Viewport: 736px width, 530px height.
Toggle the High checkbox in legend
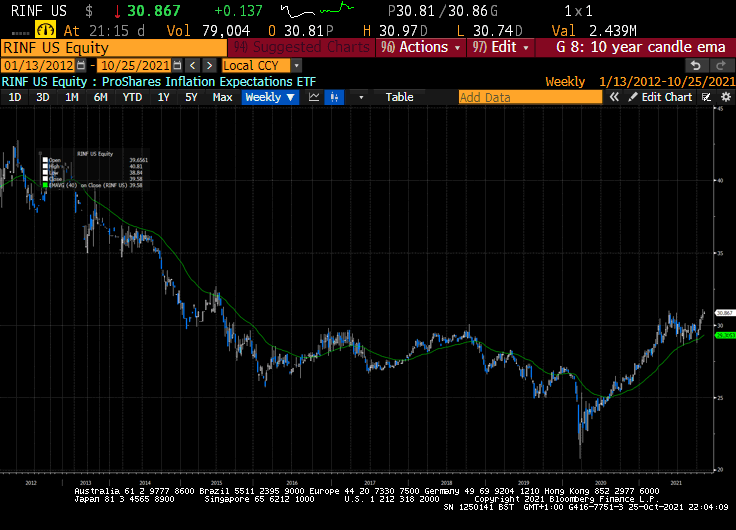point(46,166)
